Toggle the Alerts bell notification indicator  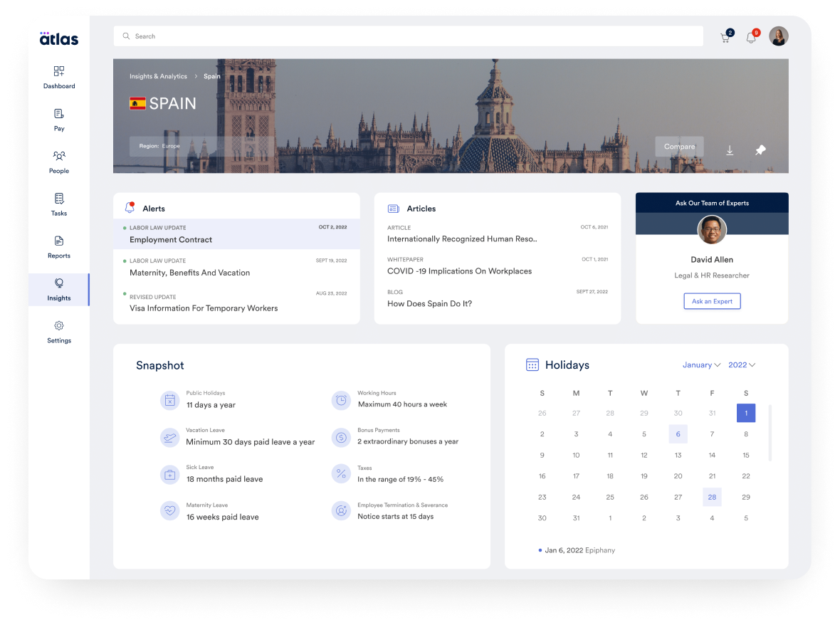point(130,208)
